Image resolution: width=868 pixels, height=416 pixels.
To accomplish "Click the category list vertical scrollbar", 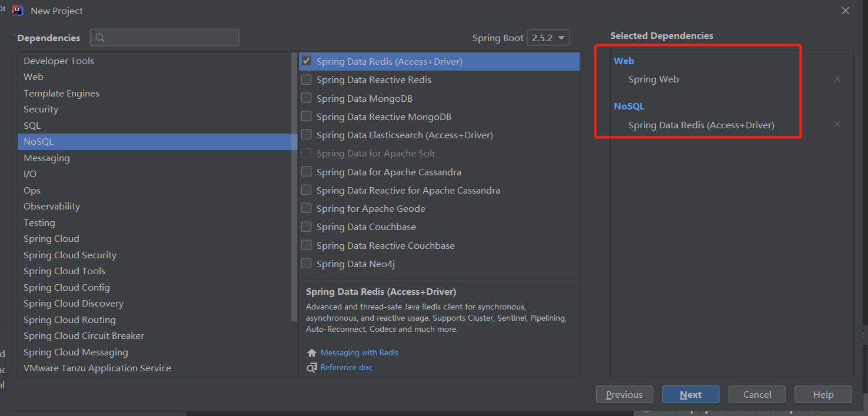I will coord(295,187).
